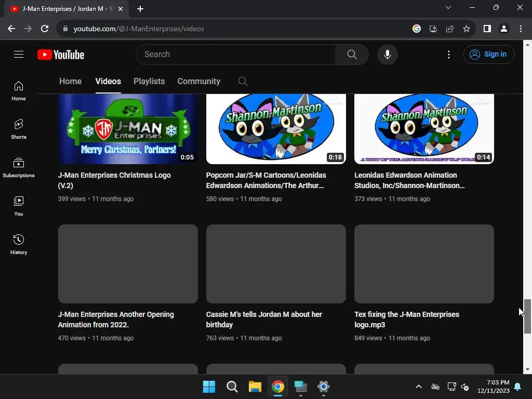Open the 0:14 Leonidas Edwardson thumbnail
This screenshot has height=399, width=532.
(x=424, y=129)
